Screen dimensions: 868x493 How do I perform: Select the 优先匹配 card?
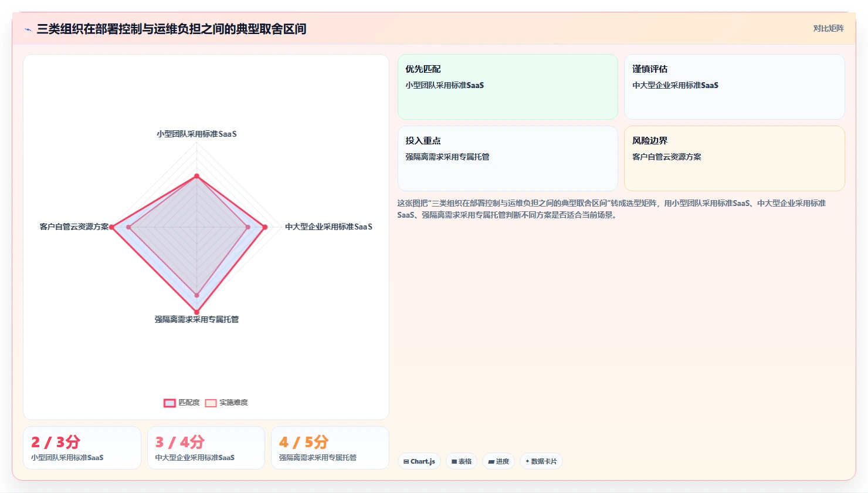point(508,87)
